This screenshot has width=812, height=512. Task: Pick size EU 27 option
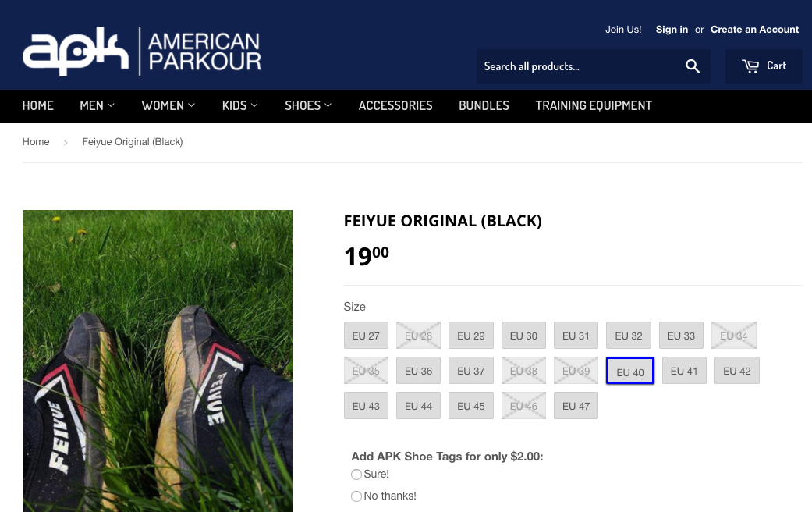pos(366,336)
